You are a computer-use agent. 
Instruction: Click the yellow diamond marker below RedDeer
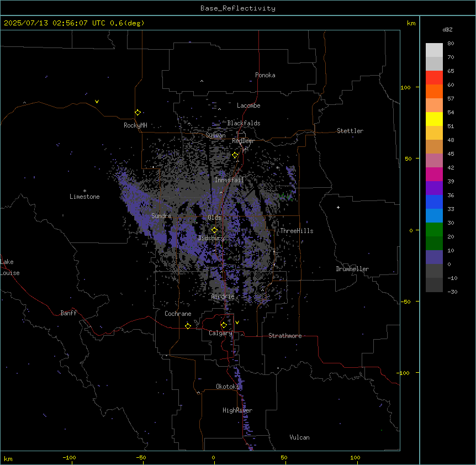click(x=235, y=155)
